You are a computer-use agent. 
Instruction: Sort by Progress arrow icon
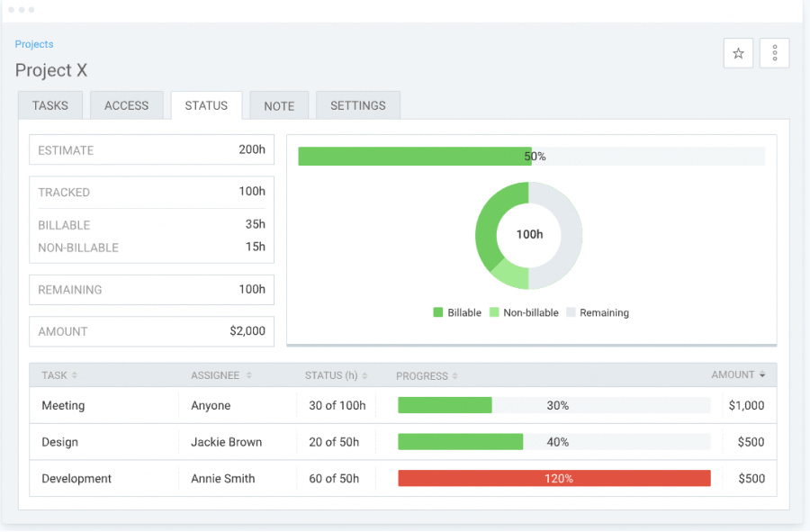click(455, 376)
